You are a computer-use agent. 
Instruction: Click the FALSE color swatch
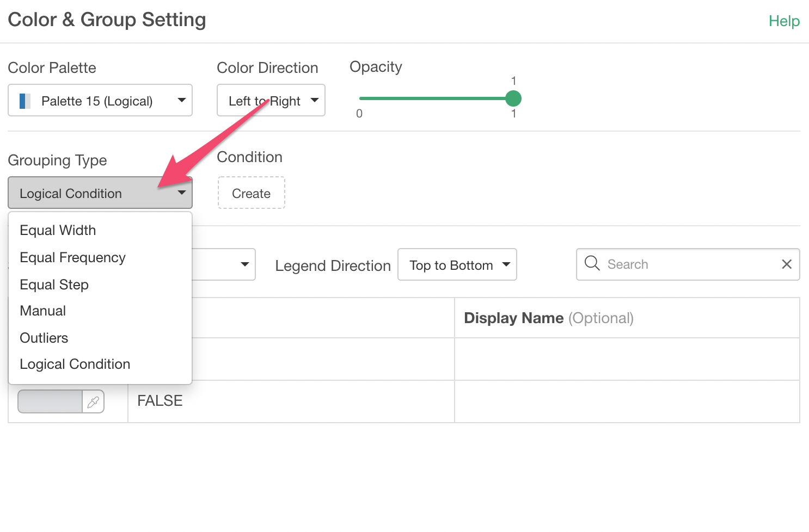tap(50, 402)
